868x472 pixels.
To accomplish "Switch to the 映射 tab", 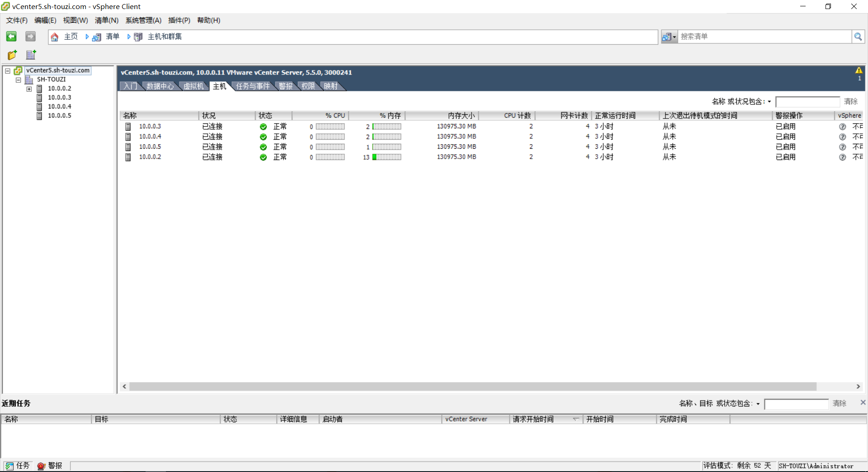I will click(x=331, y=86).
